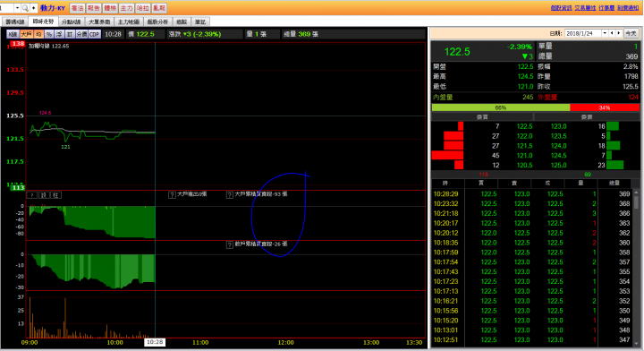Screen dimensions: 644x351
Task: Toggle the 大戶 indicator button
Action: click(26, 34)
